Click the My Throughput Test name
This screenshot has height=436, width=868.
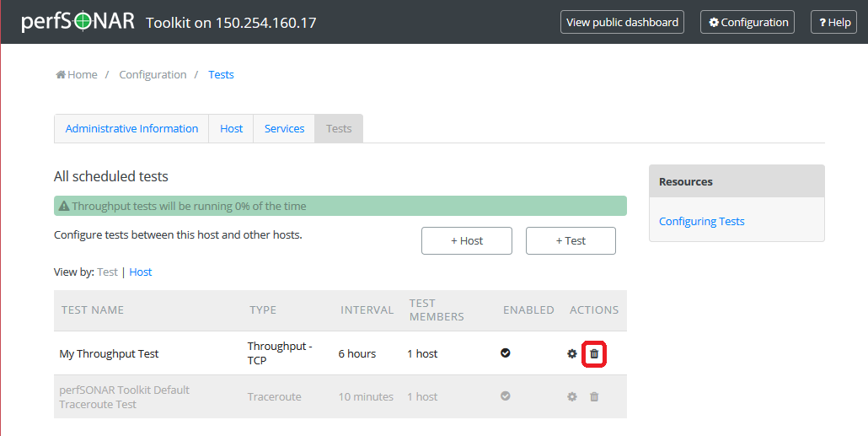pos(109,354)
